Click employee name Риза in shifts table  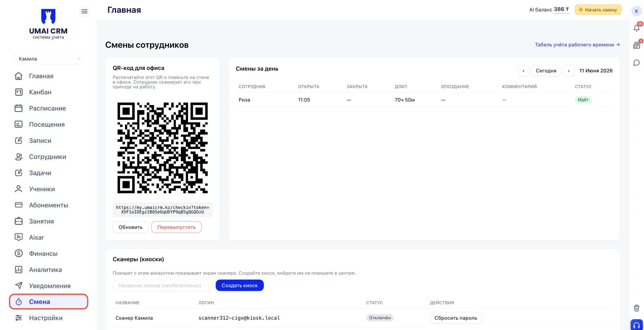tap(244, 100)
